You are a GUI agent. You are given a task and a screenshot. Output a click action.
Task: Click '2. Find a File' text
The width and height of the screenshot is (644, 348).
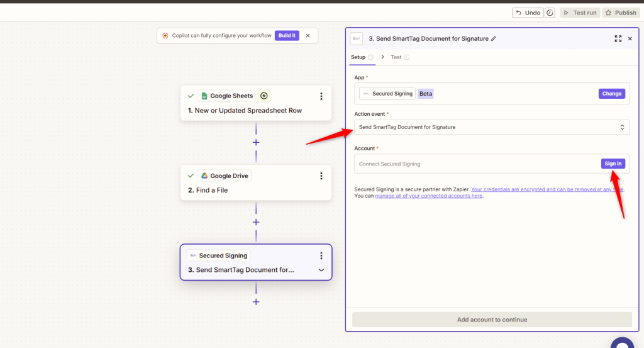(x=208, y=190)
